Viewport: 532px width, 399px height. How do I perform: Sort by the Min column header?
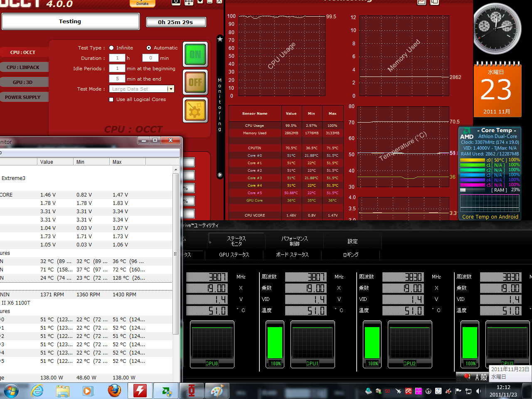[x=92, y=162]
